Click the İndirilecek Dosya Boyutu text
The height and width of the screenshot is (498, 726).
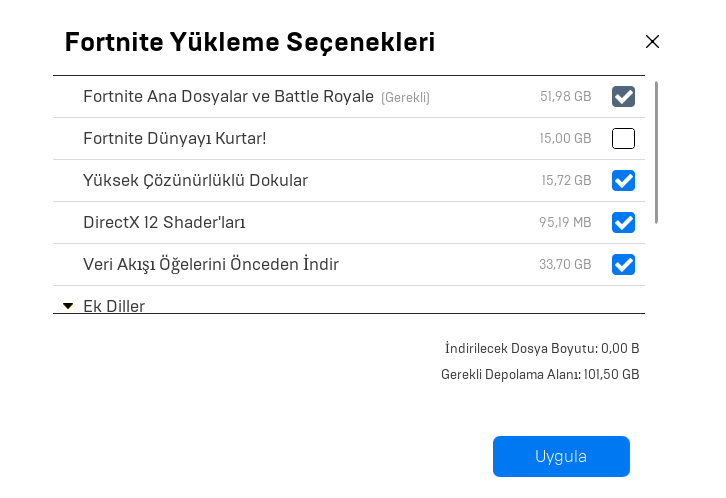542,349
